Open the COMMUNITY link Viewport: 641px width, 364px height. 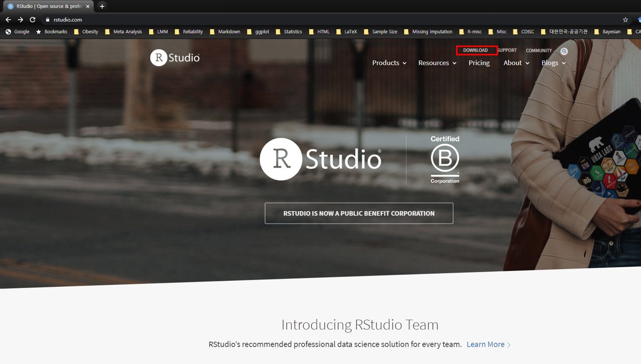pyautogui.click(x=539, y=50)
